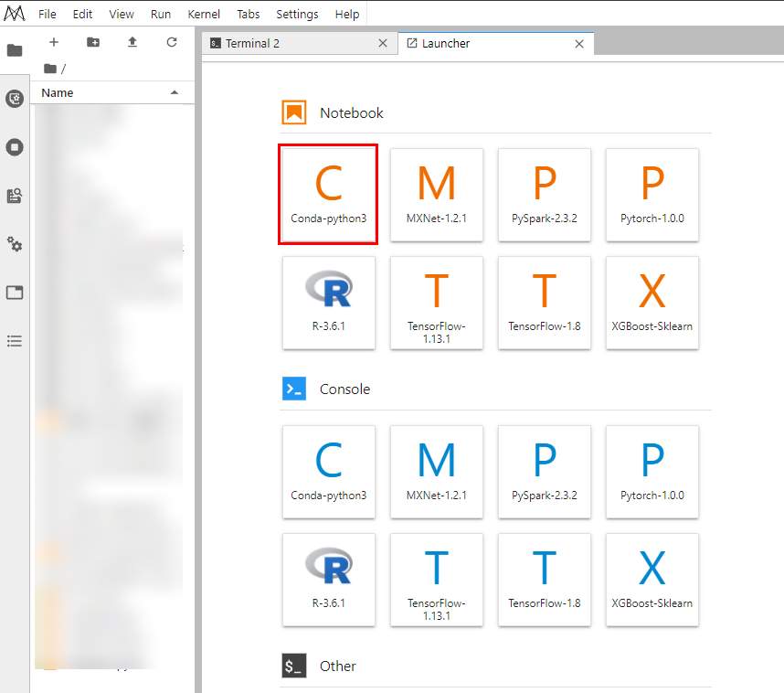Launch Conda-python3 notebook
784x693 pixels.
tap(329, 195)
